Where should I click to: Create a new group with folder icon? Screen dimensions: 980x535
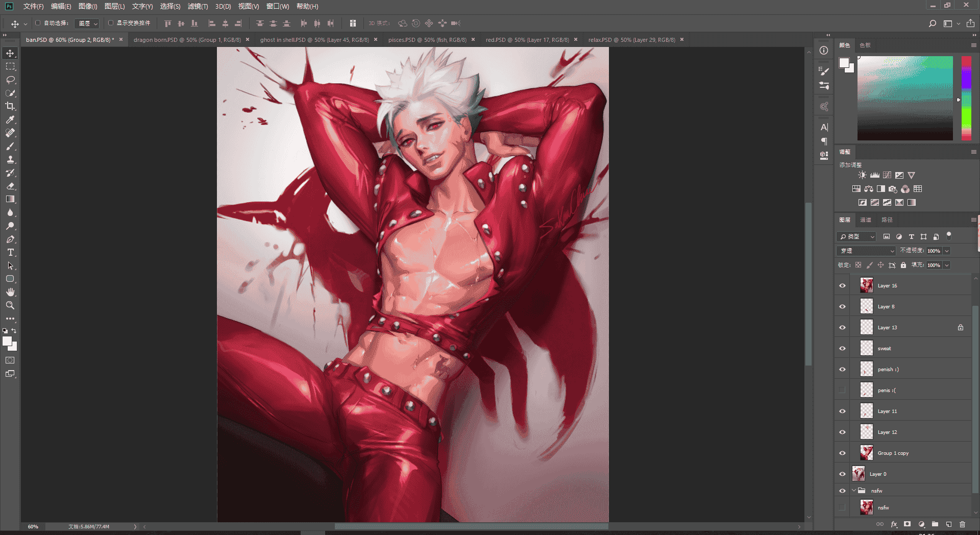935,524
